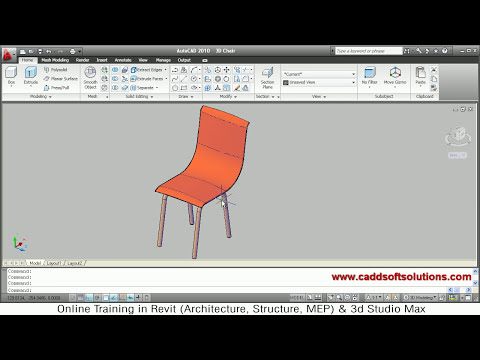Select the Planar Surface tool

coord(60,79)
